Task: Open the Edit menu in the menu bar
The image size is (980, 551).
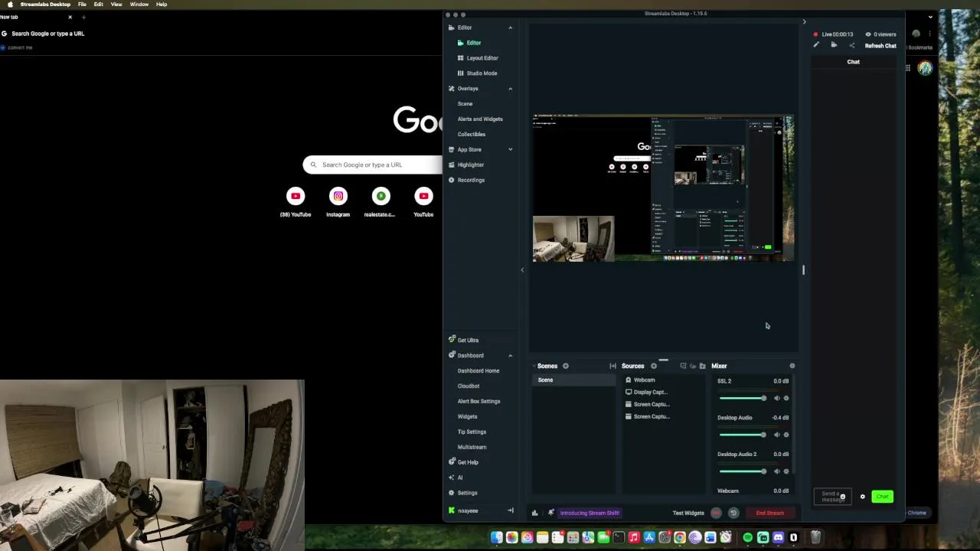Action: click(98, 5)
